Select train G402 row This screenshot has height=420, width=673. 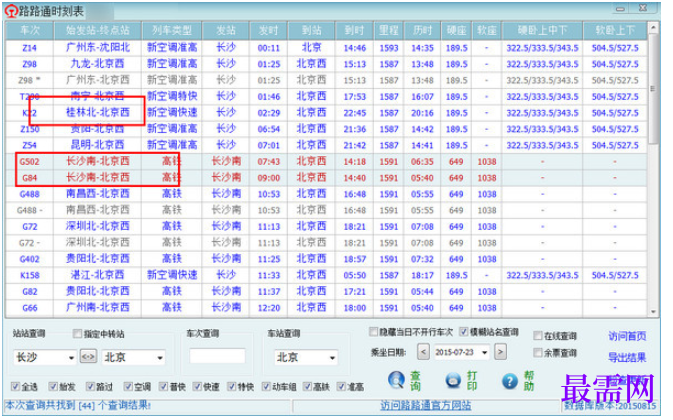[x=326, y=259]
